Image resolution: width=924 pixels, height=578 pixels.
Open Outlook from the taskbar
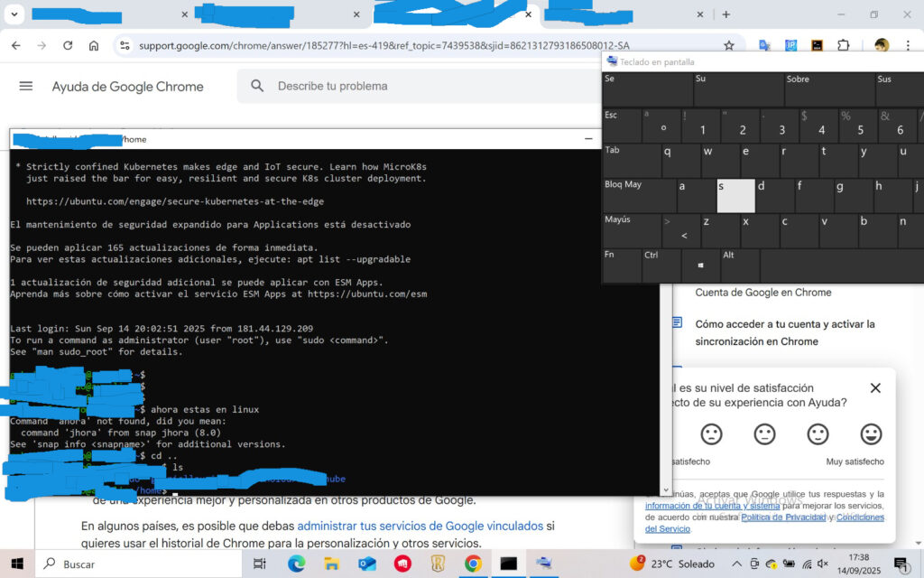367,564
